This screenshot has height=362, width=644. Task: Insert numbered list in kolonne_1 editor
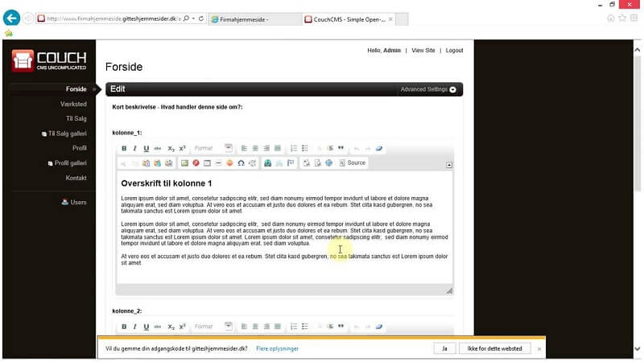point(294,148)
